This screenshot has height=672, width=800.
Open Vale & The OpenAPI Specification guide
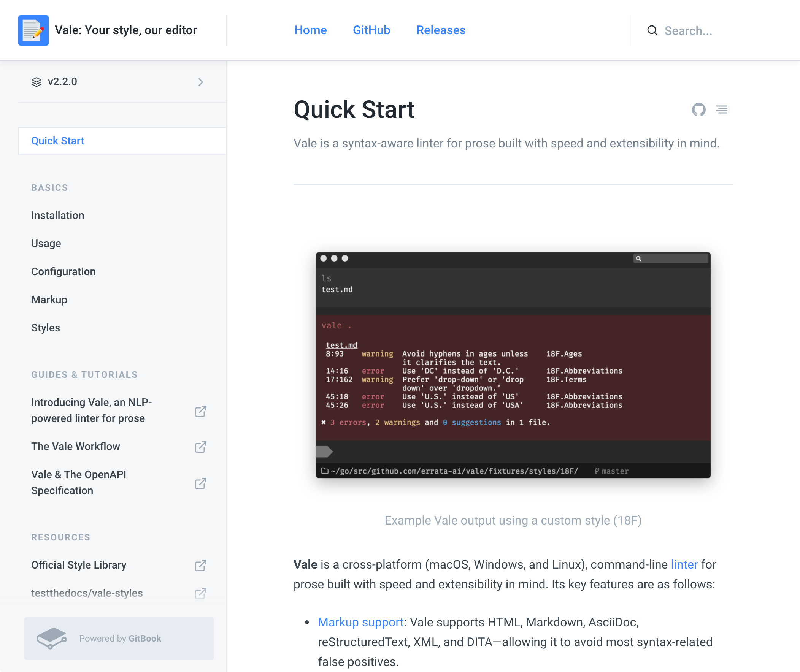[x=78, y=483]
